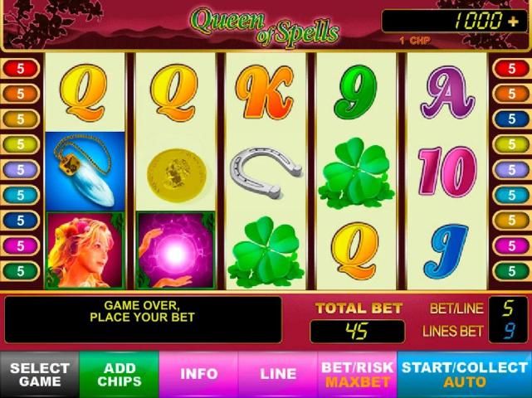Image resolution: width=532 pixels, height=398 pixels.
Task: Click the silver horseshoe symbol
Action: tap(266, 172)
